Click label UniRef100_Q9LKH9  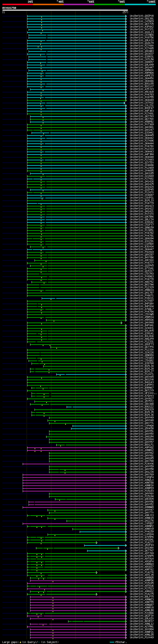click(x=142, y=65)
